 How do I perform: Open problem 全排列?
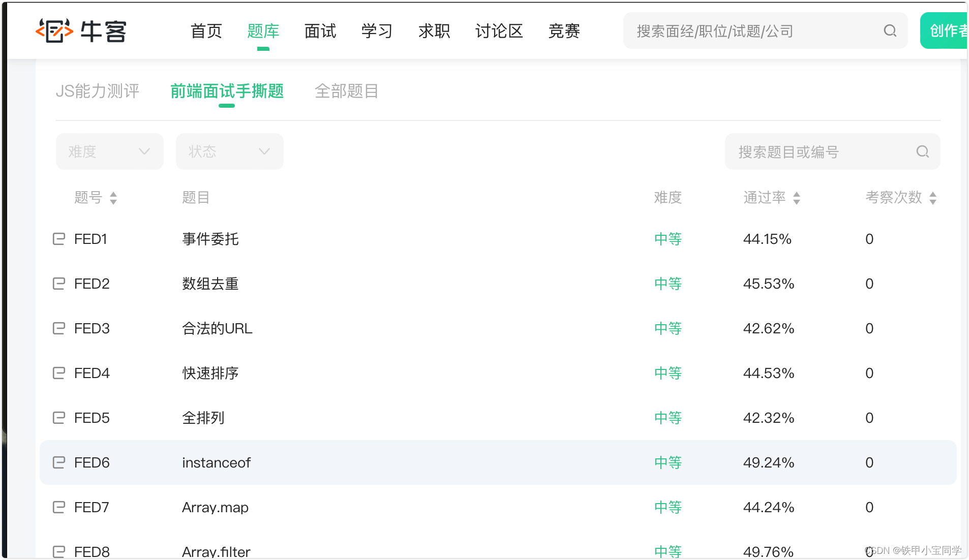point(203,418)
